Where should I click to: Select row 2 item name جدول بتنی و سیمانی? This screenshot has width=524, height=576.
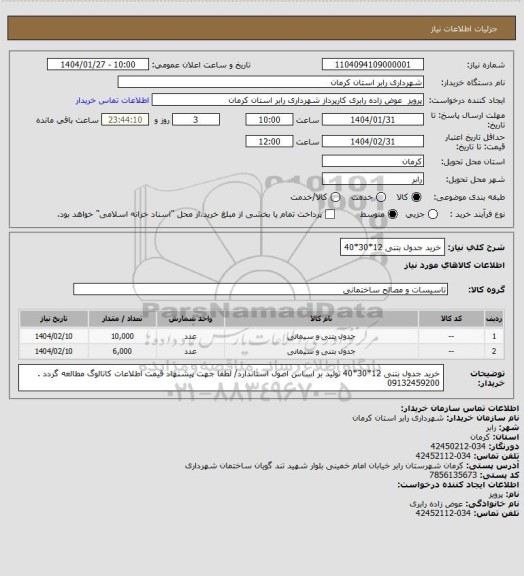tap(321, 351)
